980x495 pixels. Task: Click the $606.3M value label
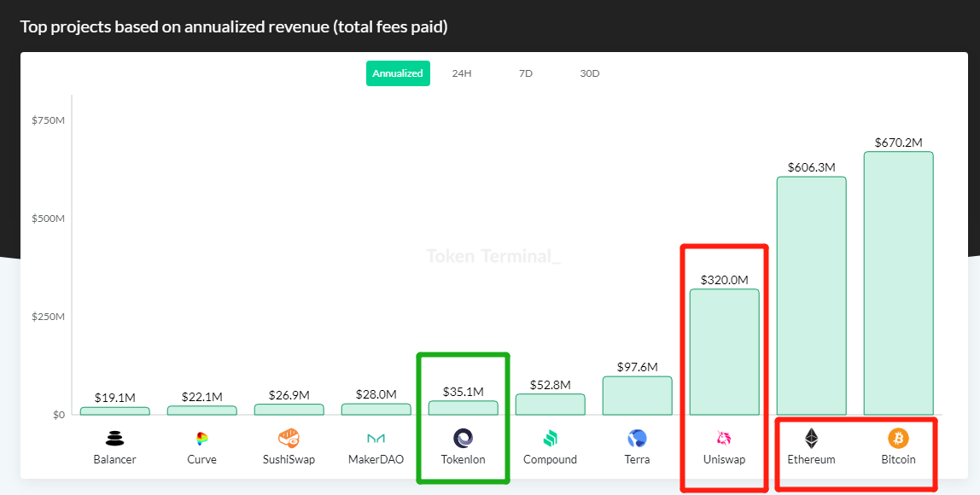tap(811, 167)
